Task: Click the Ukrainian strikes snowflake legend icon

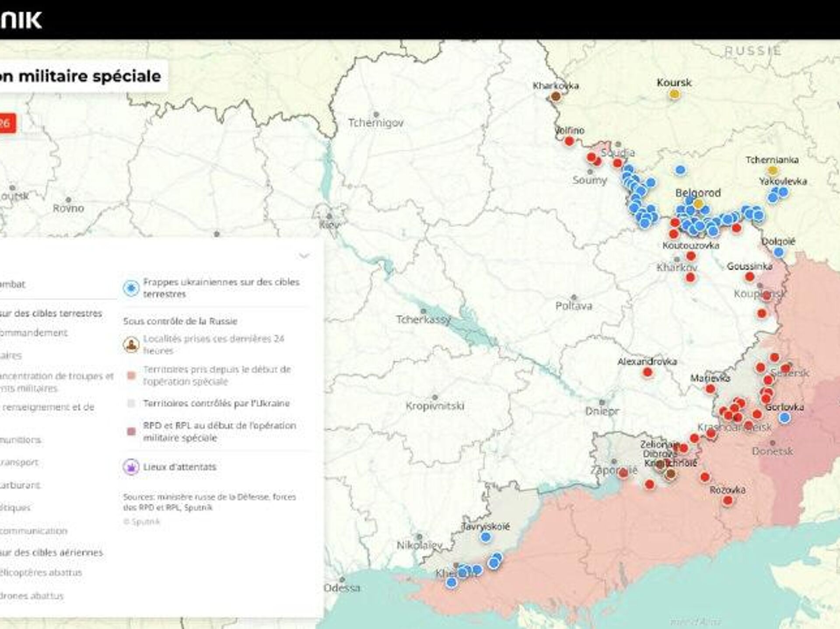Action: (x=131, y=288)
